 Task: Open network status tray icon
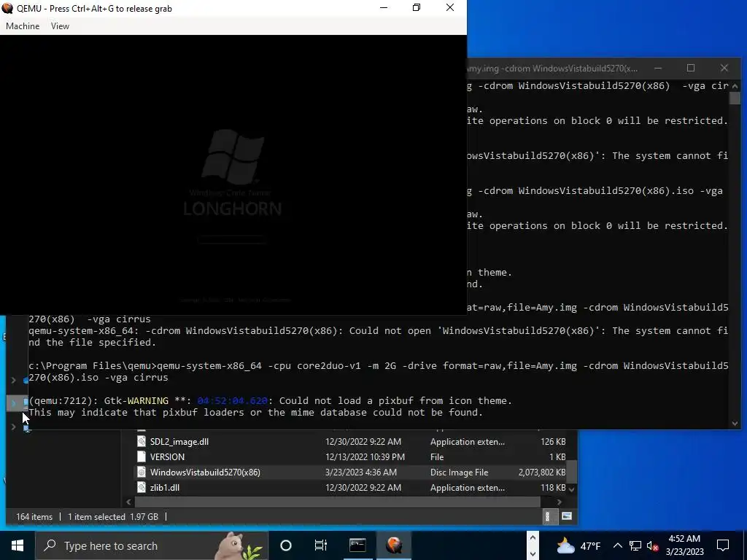pos(635,545)
